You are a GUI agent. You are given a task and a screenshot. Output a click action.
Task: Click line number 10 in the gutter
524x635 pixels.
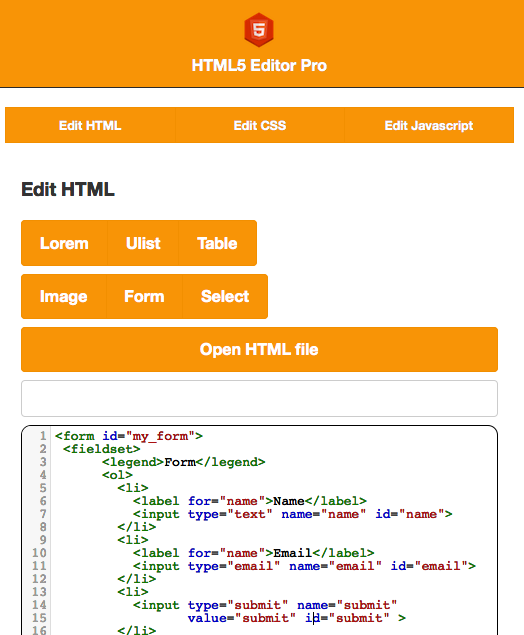(39, 553)
